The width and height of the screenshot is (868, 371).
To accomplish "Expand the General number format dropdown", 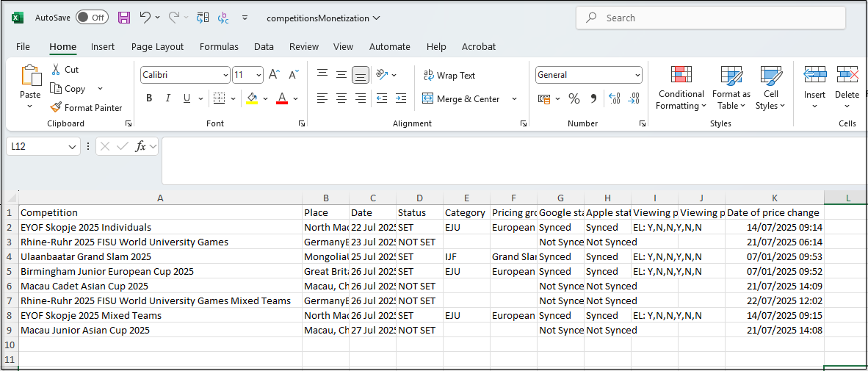I will [x=637, y=75].
